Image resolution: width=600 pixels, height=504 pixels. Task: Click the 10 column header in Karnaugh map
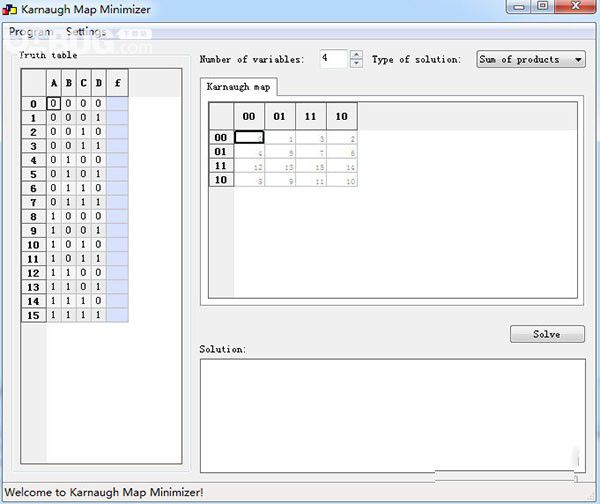(342, 116)
